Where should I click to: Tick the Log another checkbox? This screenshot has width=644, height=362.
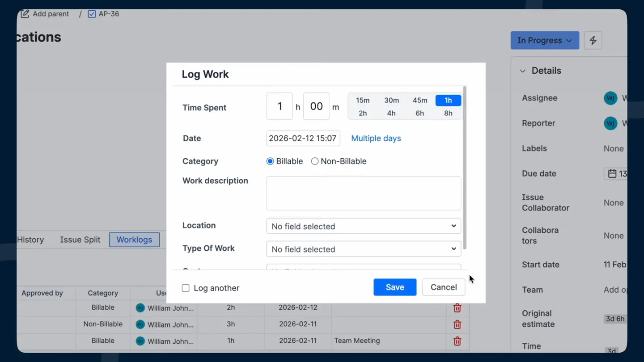coord(186,288)
